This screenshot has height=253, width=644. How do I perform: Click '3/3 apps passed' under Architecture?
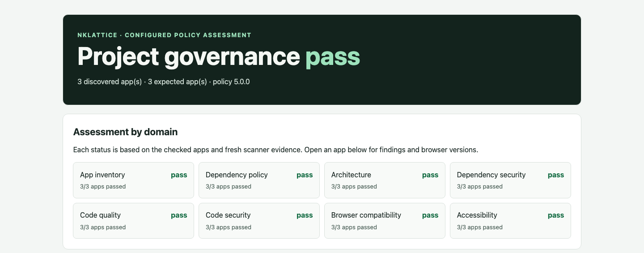pyautogui.click(x=354, y=186)
